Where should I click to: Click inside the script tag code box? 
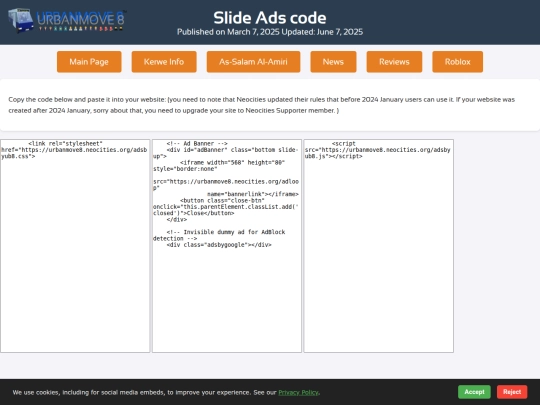(378, 246)
